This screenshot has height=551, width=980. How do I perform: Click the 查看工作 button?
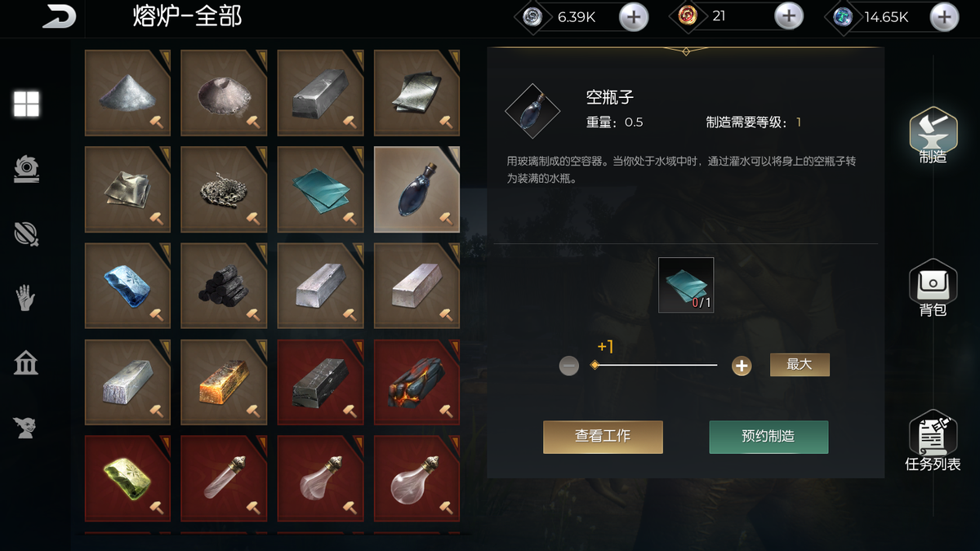click(x=603, y=437)
